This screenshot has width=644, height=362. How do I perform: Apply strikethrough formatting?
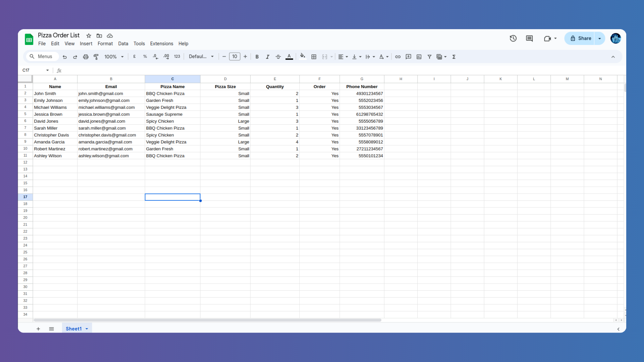278,56
